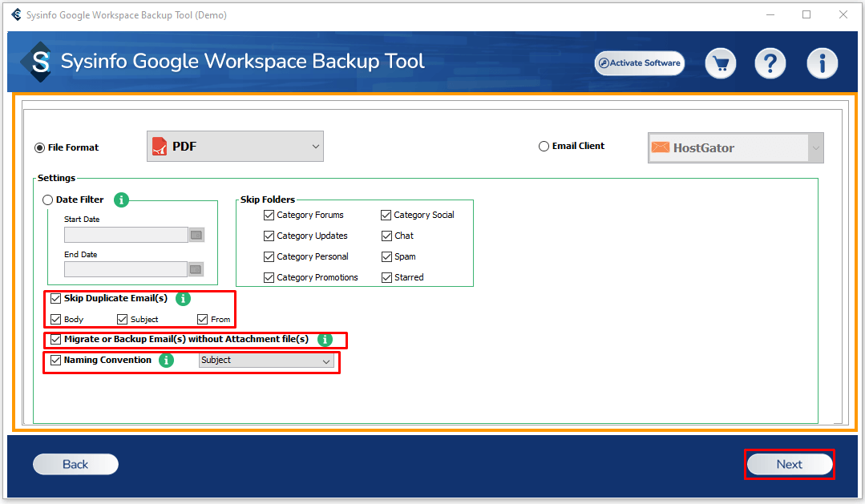Click info icon after without Attachment option
Screen dimensions: 865x504
coord(325,340)
